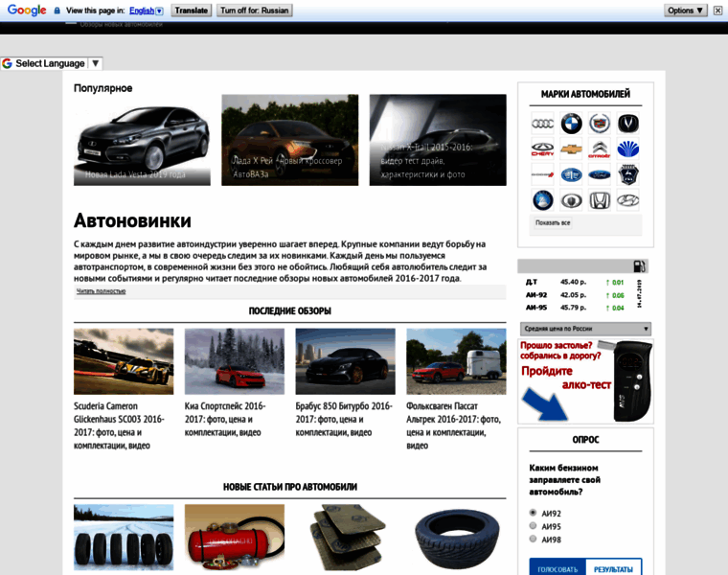Image resolution: width=728 pixels, height=575 pixels.
Task: Open the sound insulation sheets image
Action: click(346, 538)
